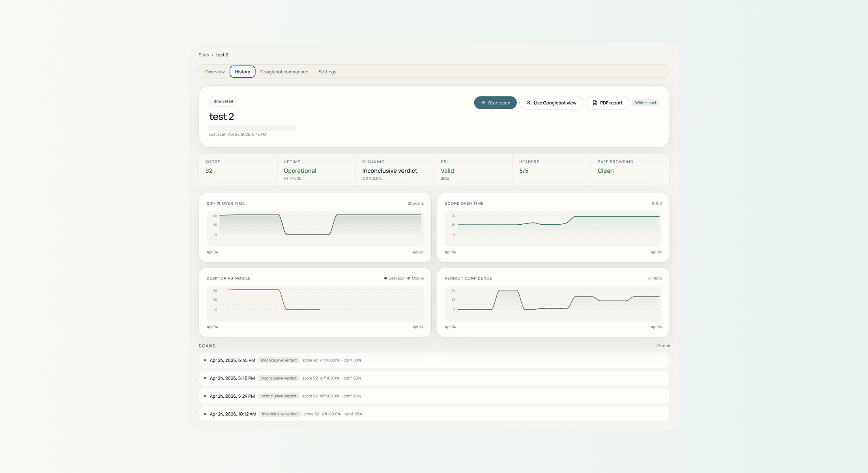The width and height of the screenshot is (868, 473).
Task: Click the Desktop legend dot
Action: tap(385, 278)
